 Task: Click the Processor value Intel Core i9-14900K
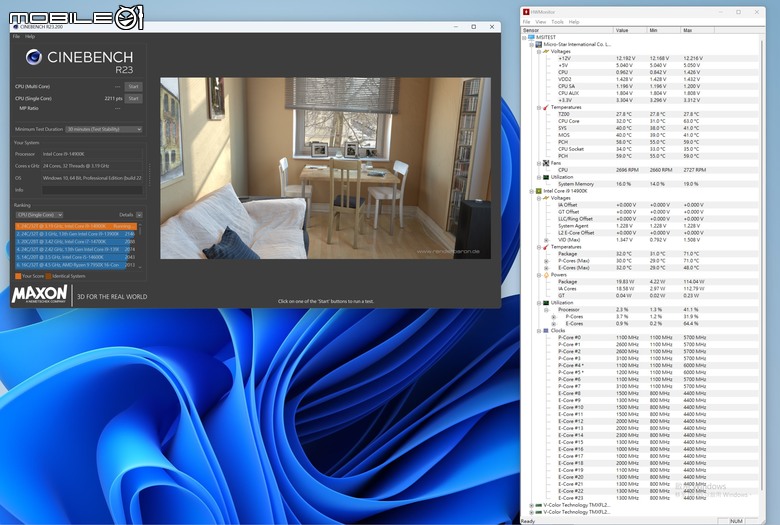(x=63, y=154)
